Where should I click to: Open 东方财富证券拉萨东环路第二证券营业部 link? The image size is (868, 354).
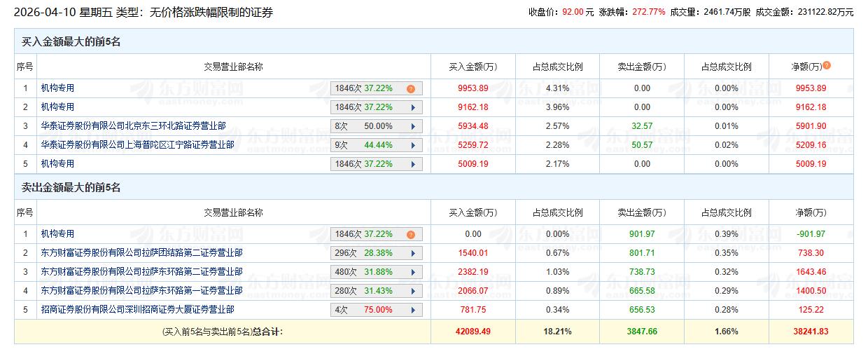[x=141, y=271]
